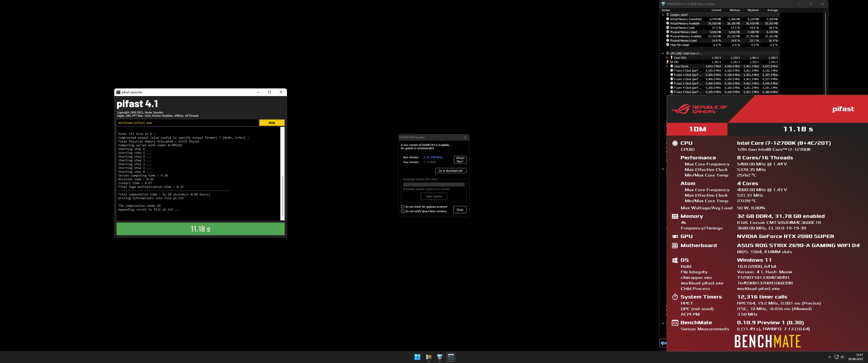
Task: Open HWiNFO64 from the taskbar
Action: tap(440, 357)
